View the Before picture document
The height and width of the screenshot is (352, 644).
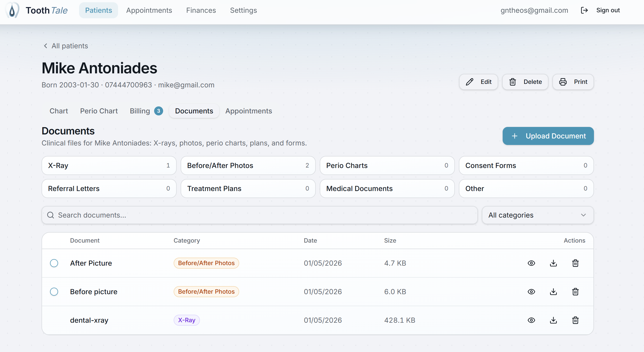point(531,292)
